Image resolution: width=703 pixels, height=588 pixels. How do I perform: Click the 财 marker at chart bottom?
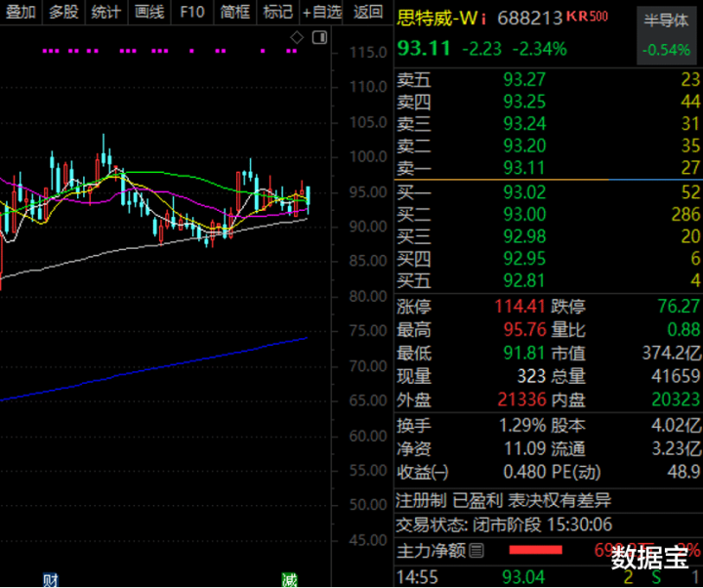click(x=51, y=580)
